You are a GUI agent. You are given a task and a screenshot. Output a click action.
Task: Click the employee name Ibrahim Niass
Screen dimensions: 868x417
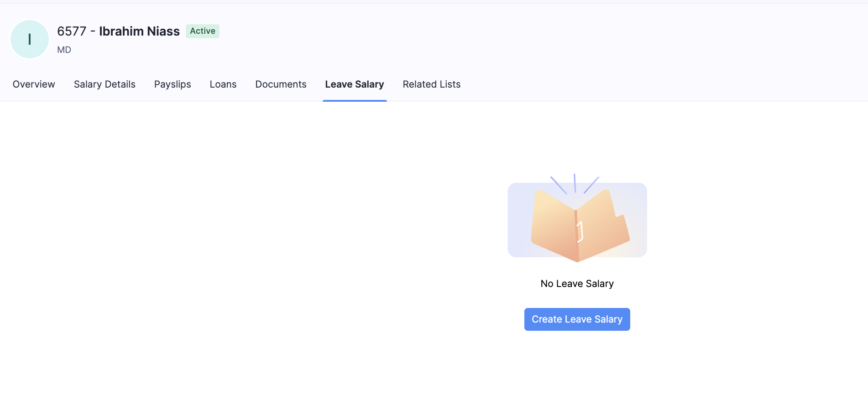tap(139, 31)
